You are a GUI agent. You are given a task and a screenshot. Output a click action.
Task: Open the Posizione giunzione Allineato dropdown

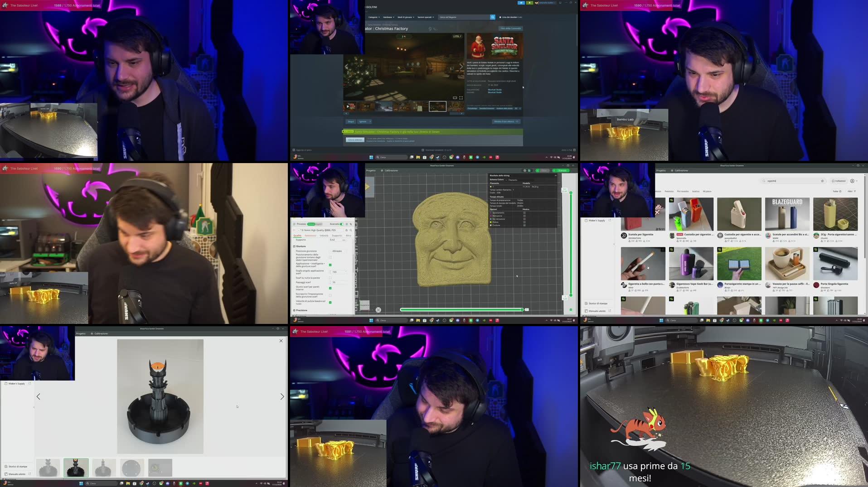click(337, 251)
